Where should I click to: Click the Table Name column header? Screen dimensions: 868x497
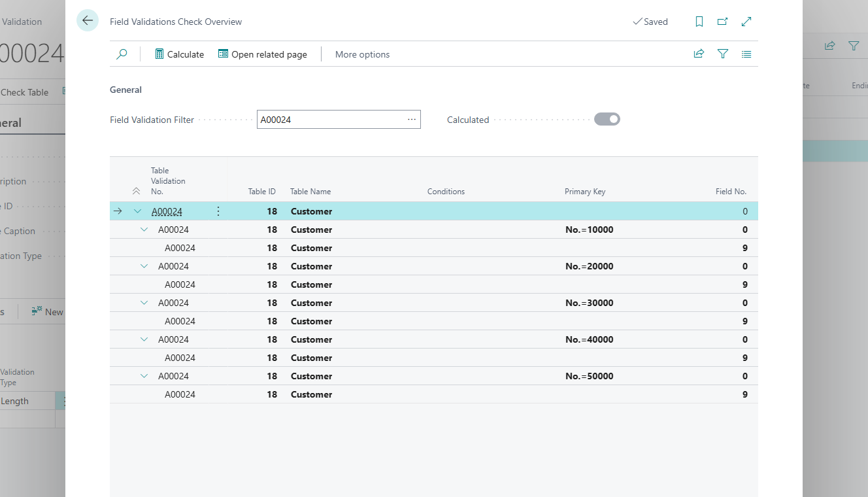click(x=310, y=192)
